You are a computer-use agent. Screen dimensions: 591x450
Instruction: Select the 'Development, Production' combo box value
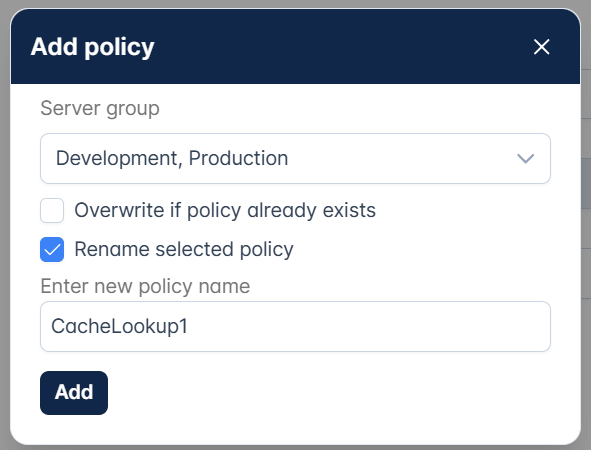coord(172,158)
